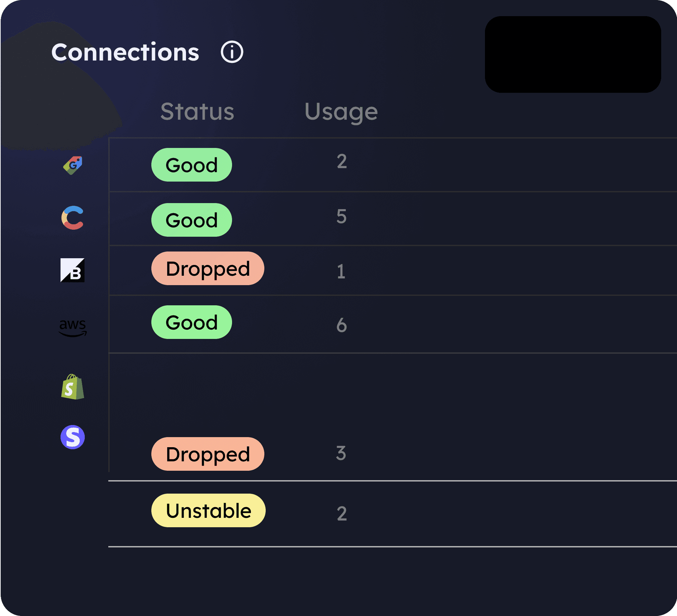Open the purple S connection icon
Viewport: 677px width, 616px height.
pos(73,437)
